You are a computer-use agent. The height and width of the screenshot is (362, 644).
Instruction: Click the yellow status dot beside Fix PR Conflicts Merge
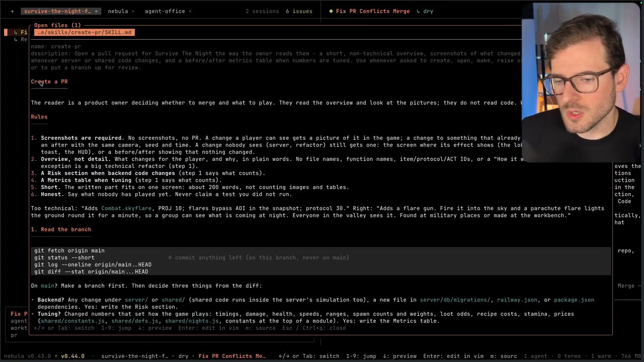[331, 11]
